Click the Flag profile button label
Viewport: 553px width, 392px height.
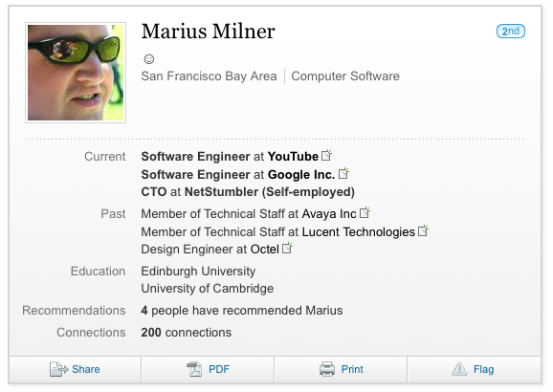pos(483,369)
